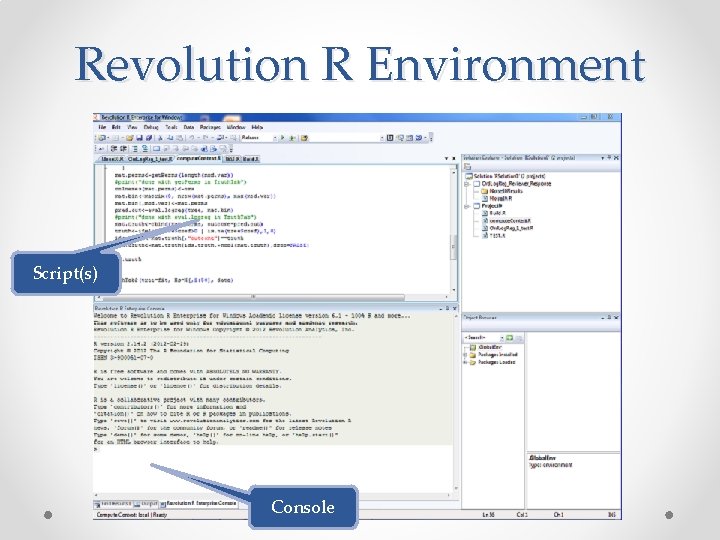Click the Copy icon in toolbar

pos(170,138)
